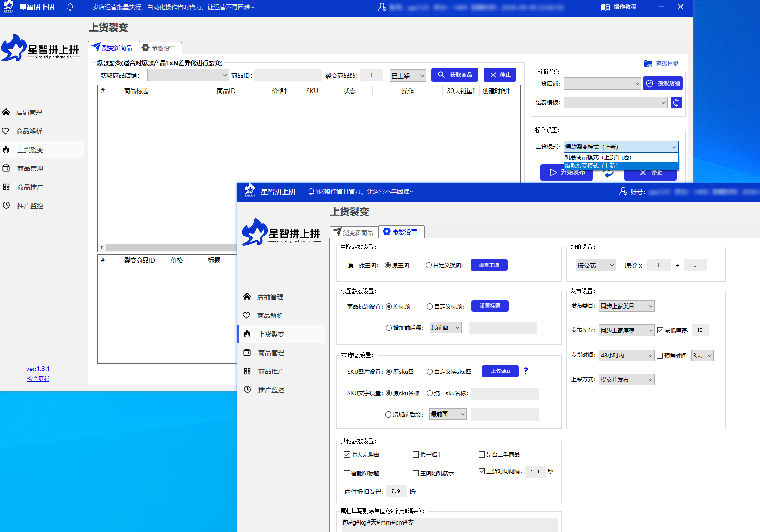This screenshot has height=532, width=760.
Task: Switch to the 裂变新商品 tab in back window
Action: point(113,47)
